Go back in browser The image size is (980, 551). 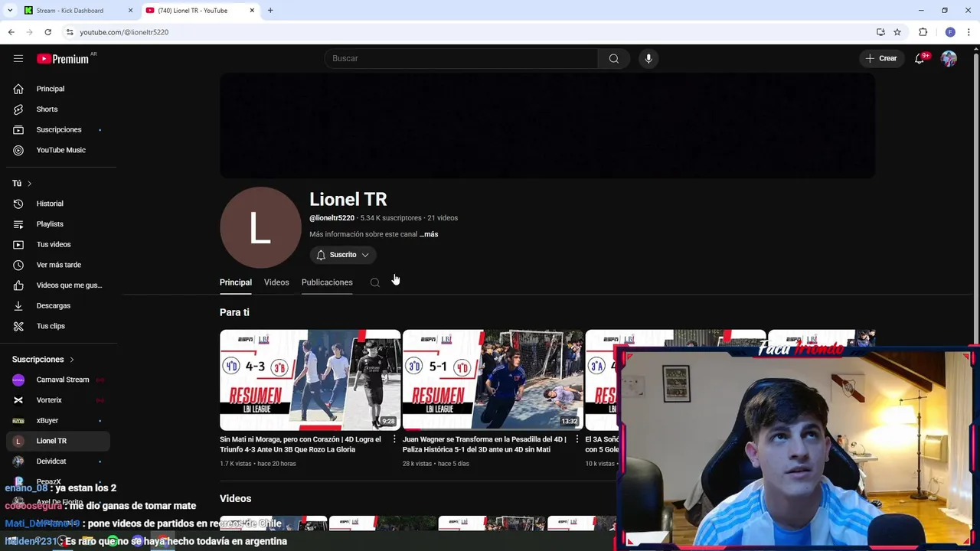point(11,32)
